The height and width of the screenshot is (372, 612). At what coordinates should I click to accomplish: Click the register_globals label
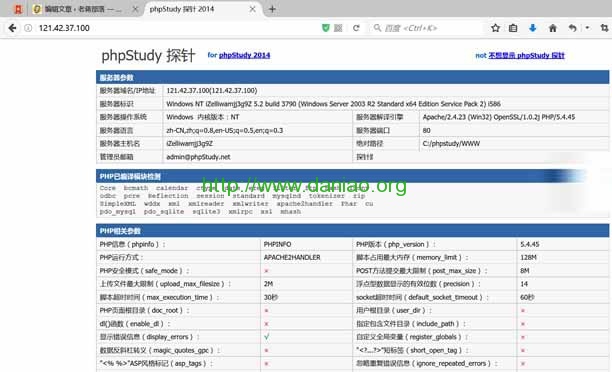pyautogui.click(x=411, y=337)
